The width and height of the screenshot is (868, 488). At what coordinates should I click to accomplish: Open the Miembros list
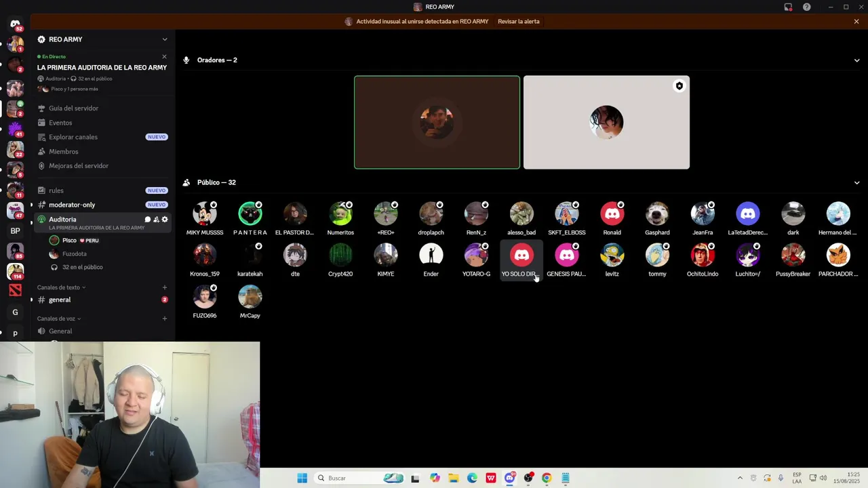[102, 152]
